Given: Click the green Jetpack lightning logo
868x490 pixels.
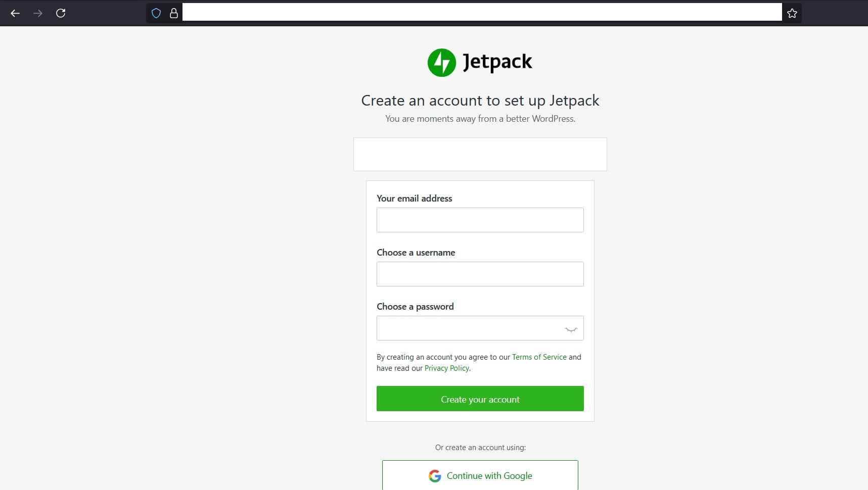Looking at the screenshot, I should pyautogui.click(x=442, y=63).
